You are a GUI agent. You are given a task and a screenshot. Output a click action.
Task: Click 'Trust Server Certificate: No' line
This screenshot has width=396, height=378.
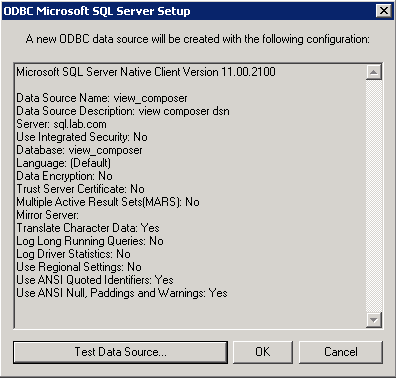pos(80,189)
